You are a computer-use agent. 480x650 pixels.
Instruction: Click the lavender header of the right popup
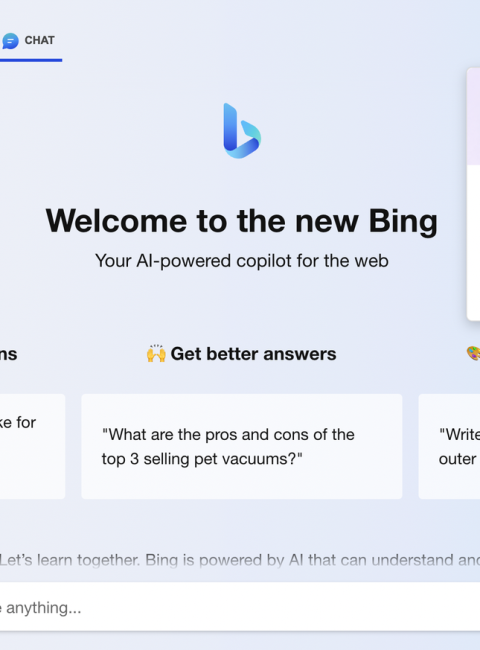click(x=473, y=117)
